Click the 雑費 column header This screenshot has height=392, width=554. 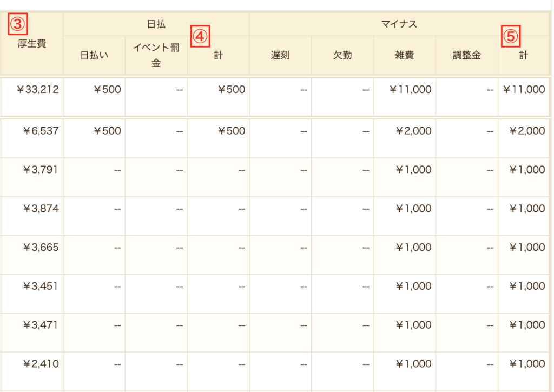[x=405, y=55]
